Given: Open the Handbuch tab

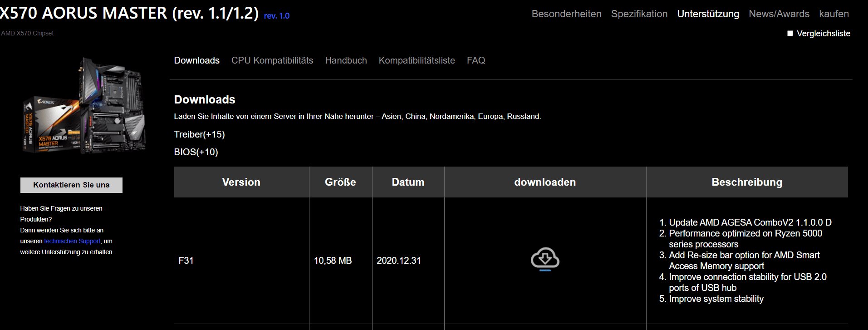Looking at the screenshot, I should 346,60.
